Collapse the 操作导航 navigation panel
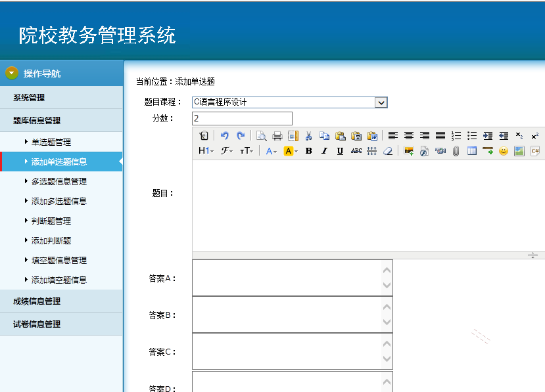Image resolution: width=545 pixels, height=392 pixels. 12,73
